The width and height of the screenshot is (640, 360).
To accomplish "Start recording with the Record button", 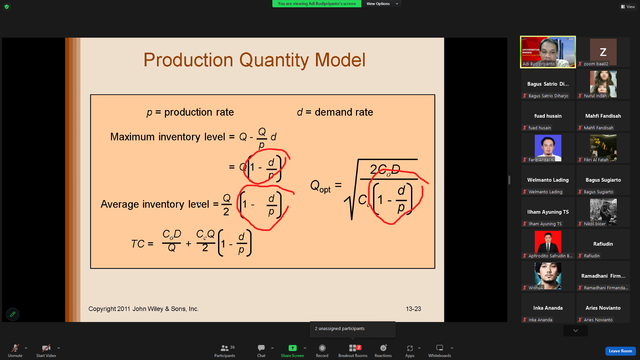I will click(x=322, y=350).
